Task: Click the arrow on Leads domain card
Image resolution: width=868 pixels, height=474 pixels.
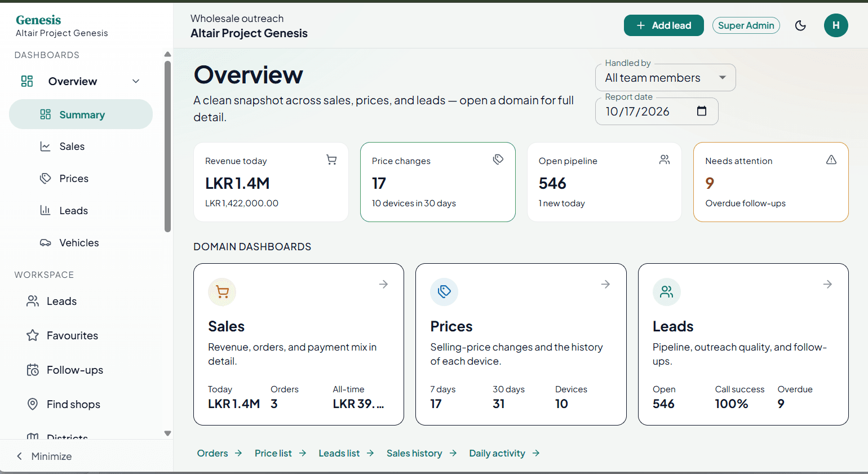Action: (827, 284)
